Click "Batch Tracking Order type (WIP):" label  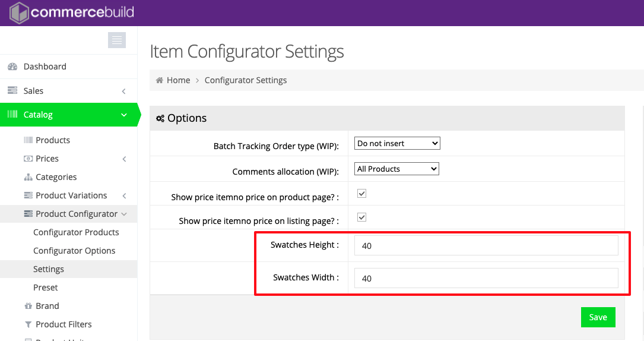click(x=276, y=146)
